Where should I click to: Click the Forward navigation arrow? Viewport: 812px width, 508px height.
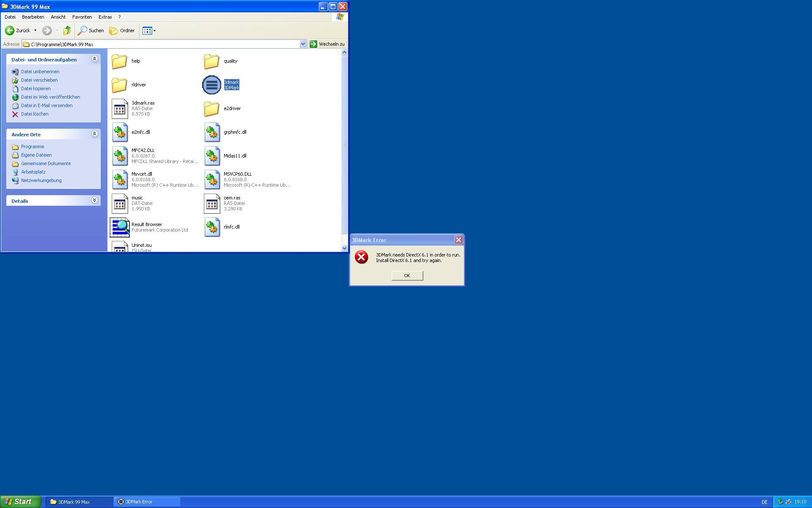click(x=47, y=30)
